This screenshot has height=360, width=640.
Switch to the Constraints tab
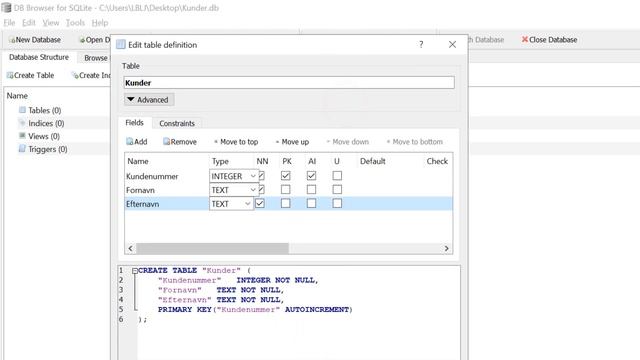[x=177, y=123]
